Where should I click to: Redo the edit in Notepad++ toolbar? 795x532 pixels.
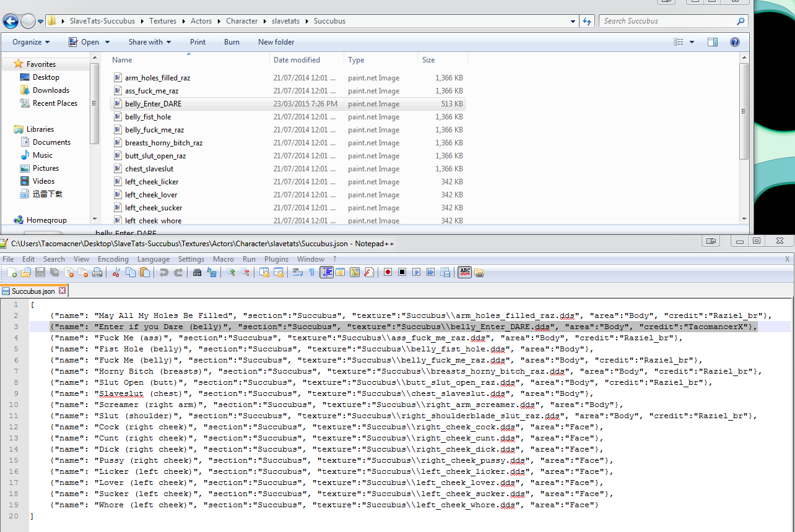tap(178, 272)
